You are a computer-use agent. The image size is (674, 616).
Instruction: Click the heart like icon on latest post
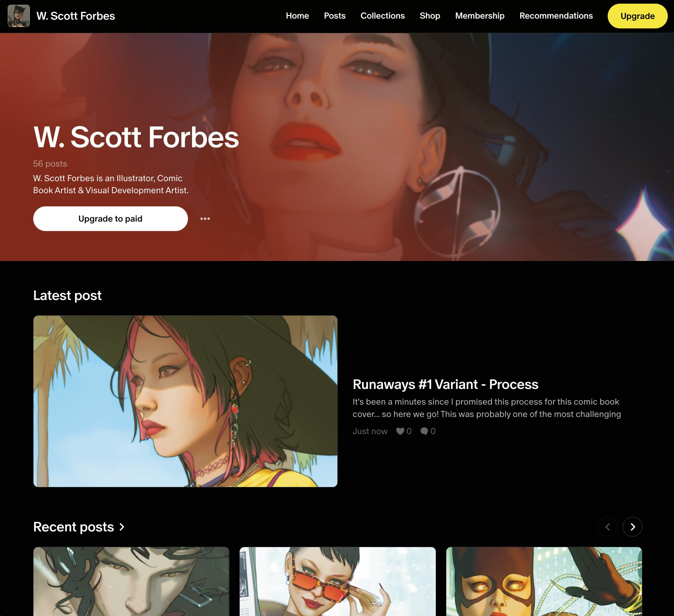[400, 431]
